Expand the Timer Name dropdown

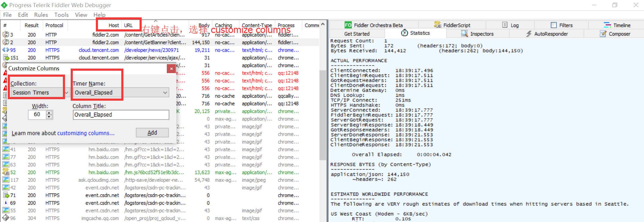click(165, 93)
